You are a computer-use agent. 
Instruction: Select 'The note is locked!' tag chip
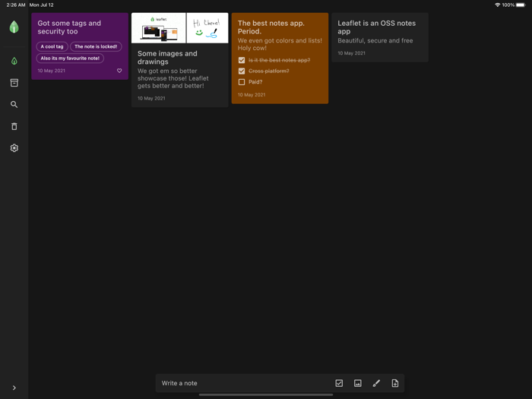[96, 46]
